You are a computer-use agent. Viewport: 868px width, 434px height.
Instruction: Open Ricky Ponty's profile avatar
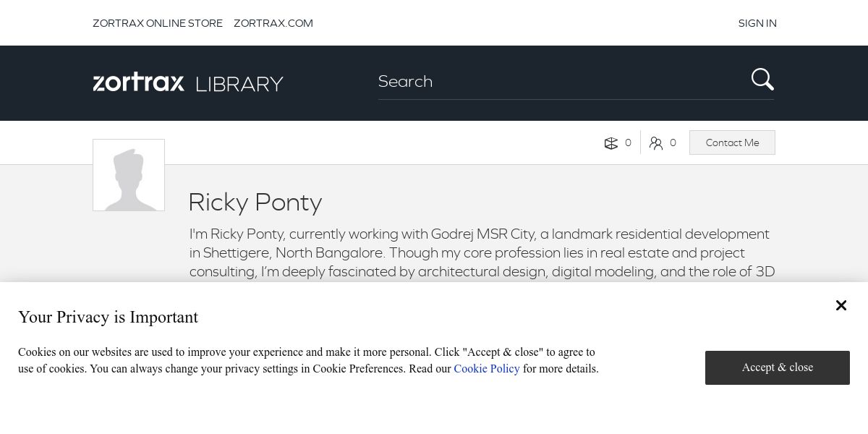coord(129,175)
